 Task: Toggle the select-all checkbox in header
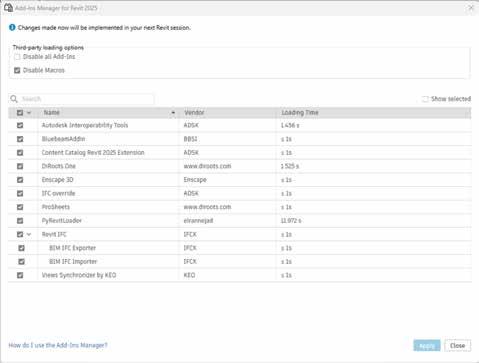click(x=20, y=113)
